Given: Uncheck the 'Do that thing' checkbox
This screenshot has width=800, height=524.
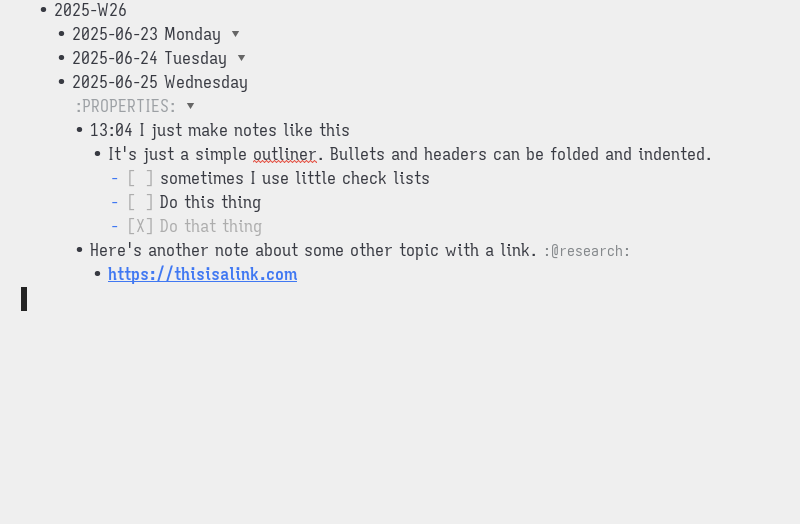Looking at the screenshot, I should pos(140,226).
